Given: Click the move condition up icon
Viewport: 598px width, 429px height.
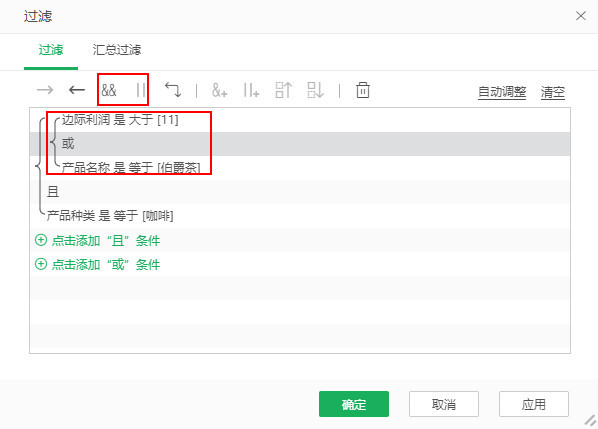Looking at the screenshot, I should coord(283,90).
